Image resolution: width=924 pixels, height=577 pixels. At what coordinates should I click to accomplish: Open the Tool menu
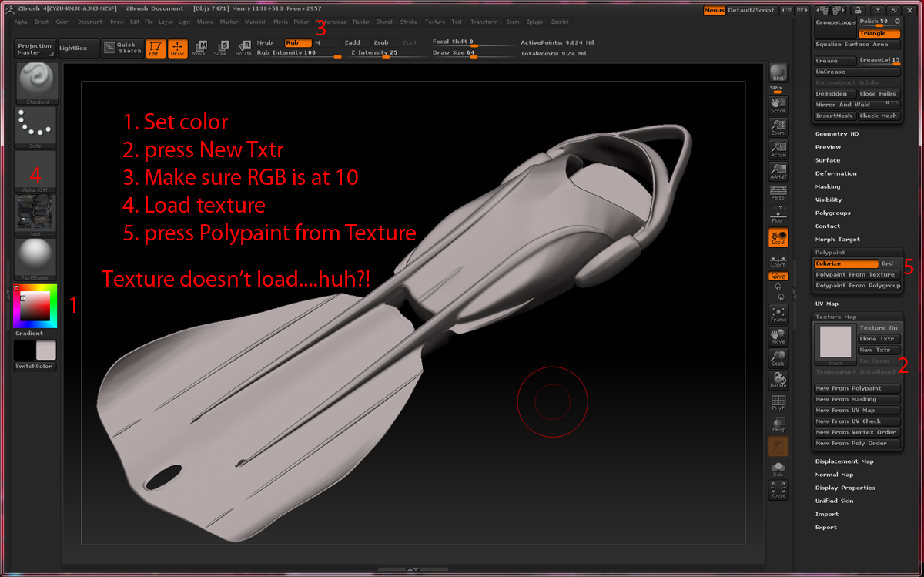click(x=457, y=22)
